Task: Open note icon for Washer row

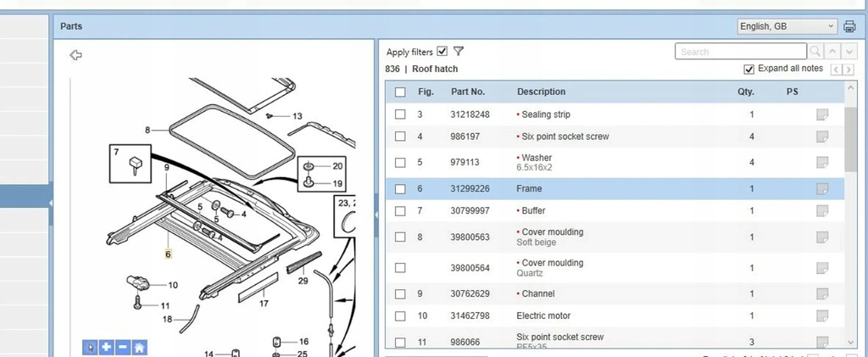Action: pyautogui.click(x=822, y=162)
